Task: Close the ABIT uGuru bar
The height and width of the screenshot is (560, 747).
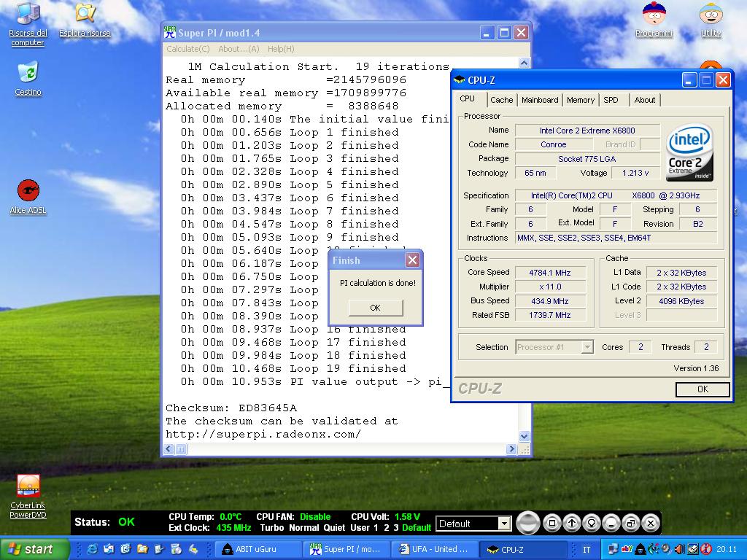Action: point(650,524)
